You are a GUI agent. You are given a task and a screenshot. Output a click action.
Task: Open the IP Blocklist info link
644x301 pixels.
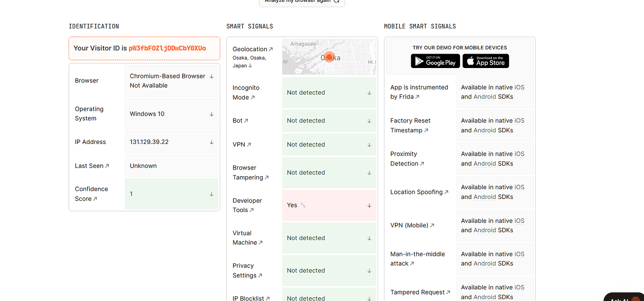click(x=251, y=298)
